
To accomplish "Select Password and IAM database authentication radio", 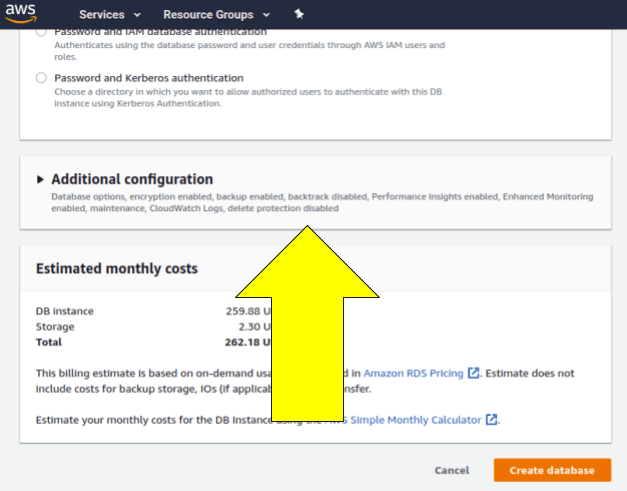I will pyautogui.click(x=41, y=32).
